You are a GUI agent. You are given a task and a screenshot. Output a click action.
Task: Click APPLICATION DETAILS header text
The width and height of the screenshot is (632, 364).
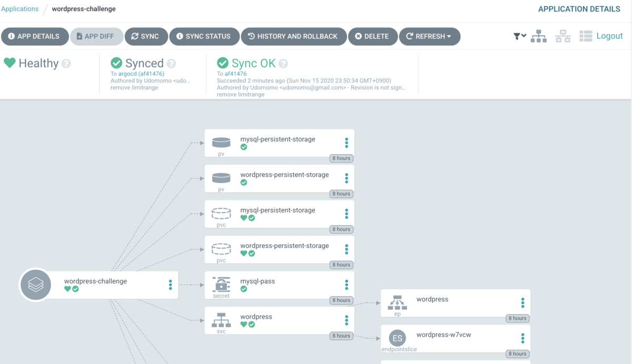(579, 9)
